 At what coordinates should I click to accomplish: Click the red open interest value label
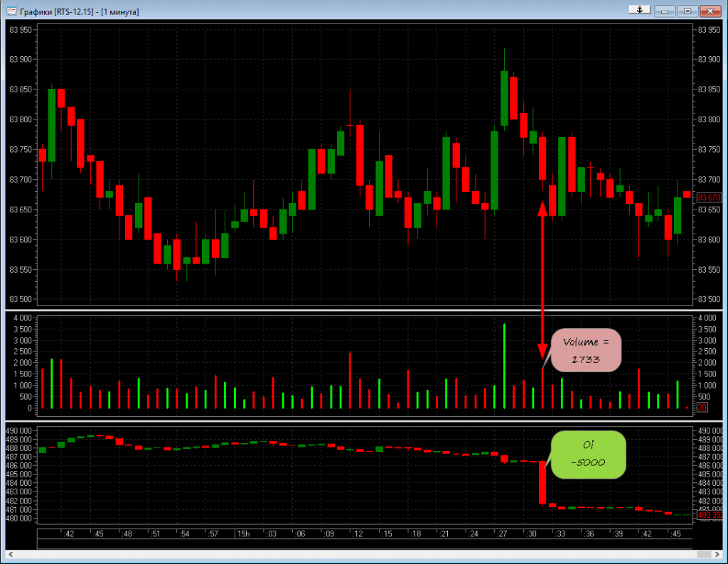coord(708,516)
